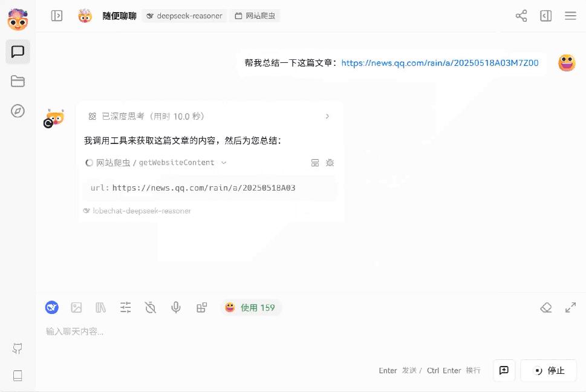The width and height of the screenshot is (586, 392).
Task: Toggle the right topic panel
Action: coord(545,16)
